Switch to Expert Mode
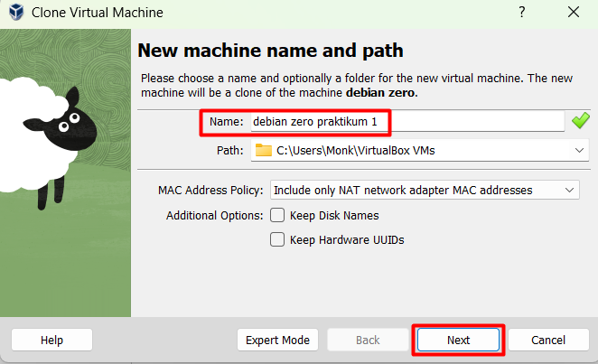This screenshot has height=364, width=598. [x=277, y=340]
